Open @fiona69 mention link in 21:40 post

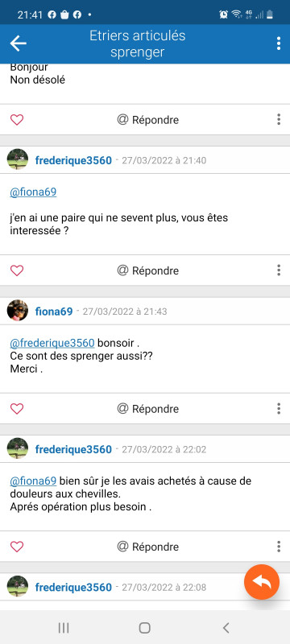[x=33, y=192]
